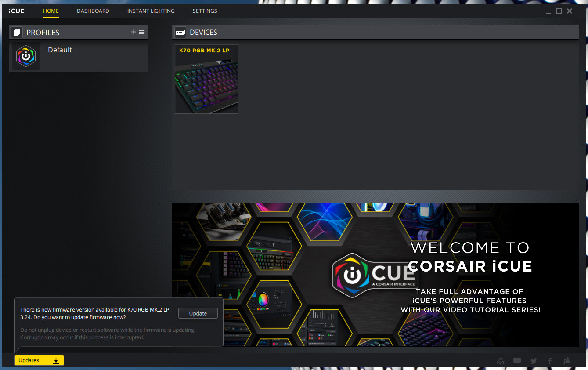Click the DEVICES header label

click(x=203, y=33)
